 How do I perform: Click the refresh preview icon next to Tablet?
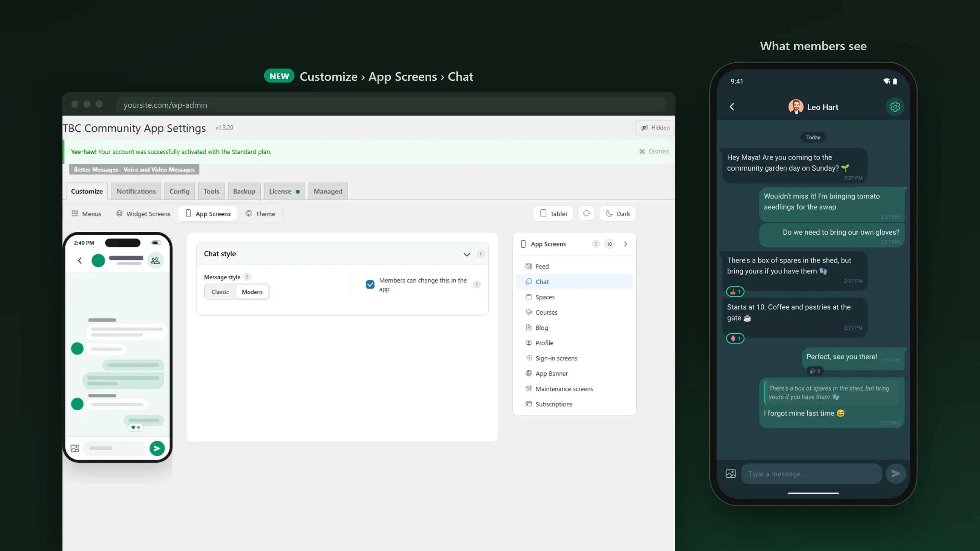(586, 213)
